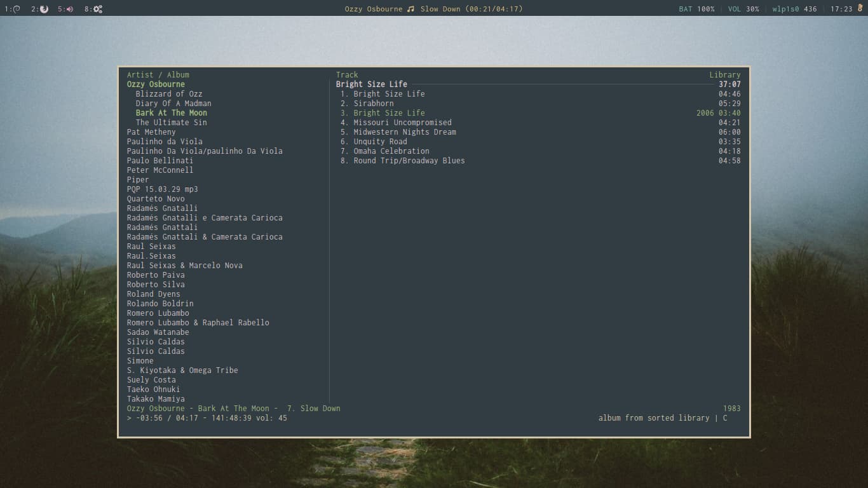The image size is (868, 488).
Task: Select the Blizzard of Ozz album
Action: (169, 93)
